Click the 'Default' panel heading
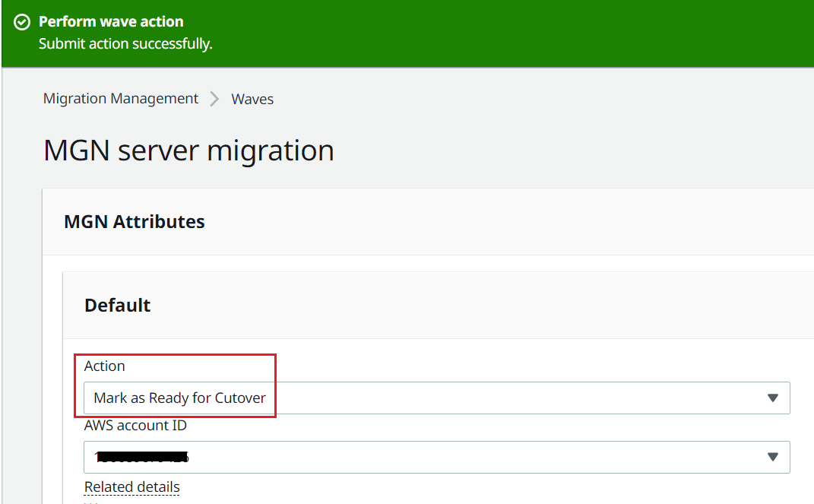Screen dimensions: 814x504 click(x=117, y=305)
